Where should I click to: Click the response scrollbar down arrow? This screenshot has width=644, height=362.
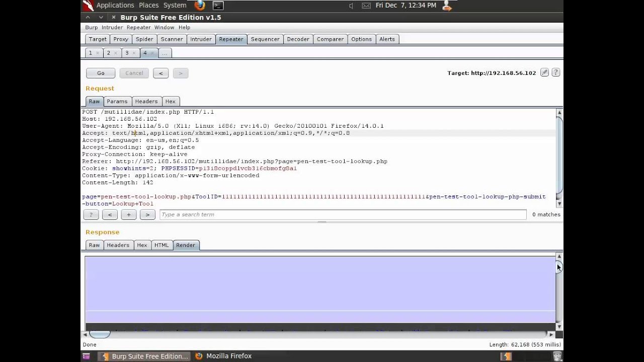(559, 327)
